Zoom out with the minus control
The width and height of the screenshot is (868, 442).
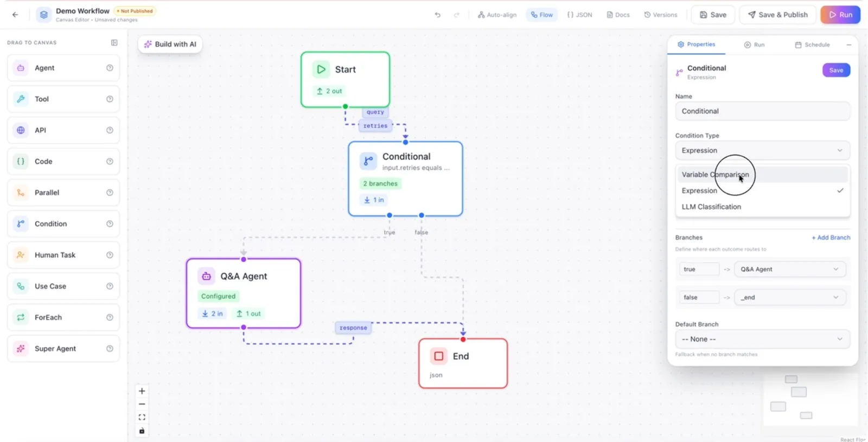point(142,404)
